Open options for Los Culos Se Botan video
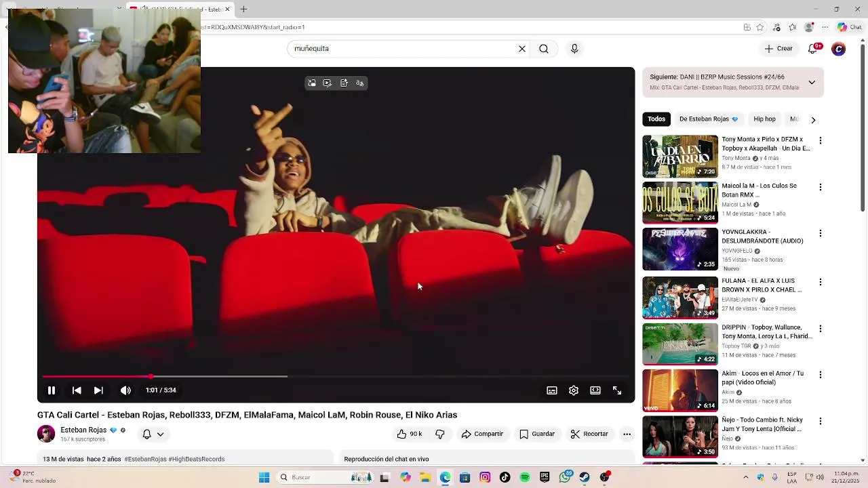 (821, 187)
